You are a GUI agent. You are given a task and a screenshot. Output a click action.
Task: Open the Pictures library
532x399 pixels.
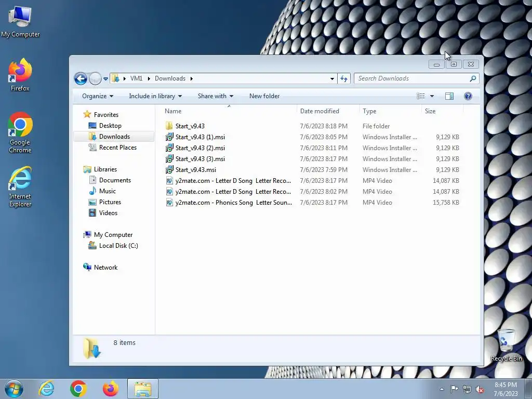pyautogui.click(x=110, y=202)
